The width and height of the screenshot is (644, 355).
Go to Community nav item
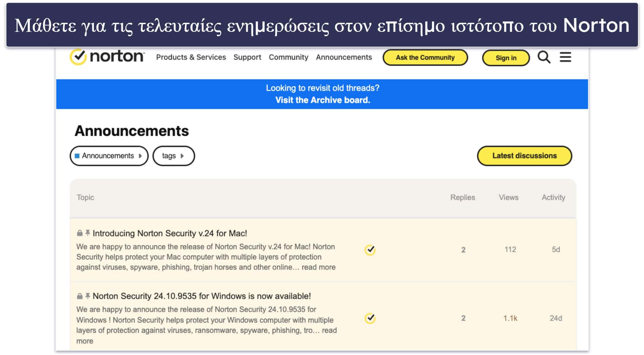coord(289,57)
